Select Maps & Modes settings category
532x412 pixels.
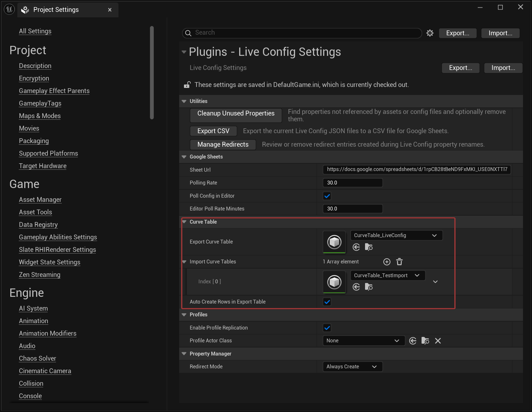(x=40, y=116)
